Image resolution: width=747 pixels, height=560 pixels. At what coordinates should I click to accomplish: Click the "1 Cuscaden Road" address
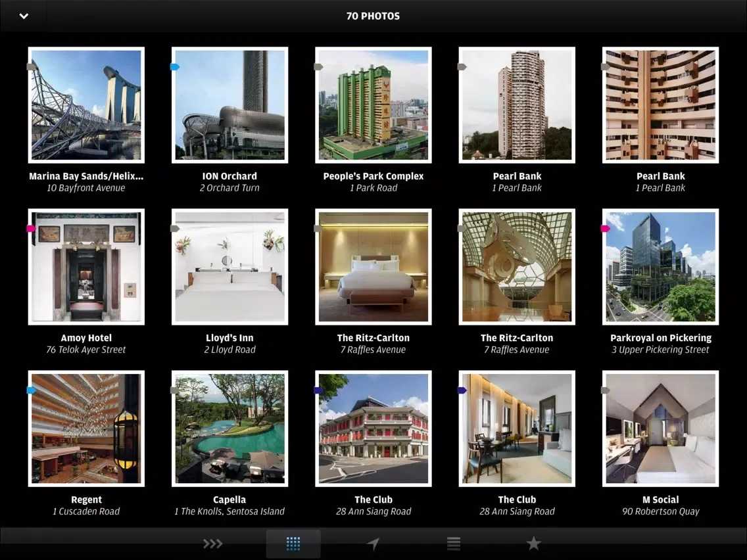coord(86,511)
